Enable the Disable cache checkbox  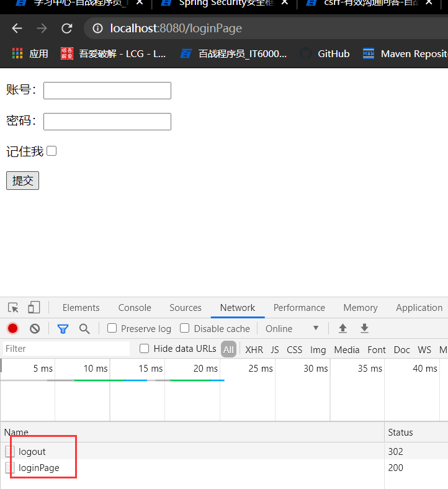184,328
